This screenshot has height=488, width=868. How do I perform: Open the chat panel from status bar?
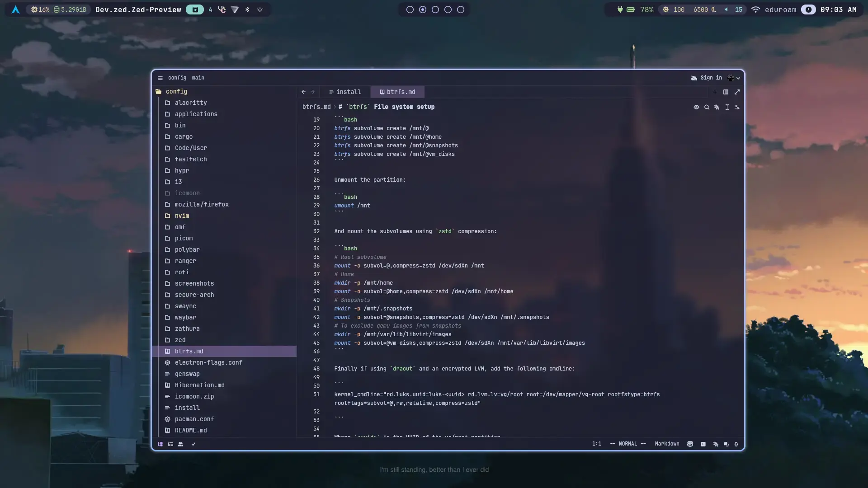point(726,444)
